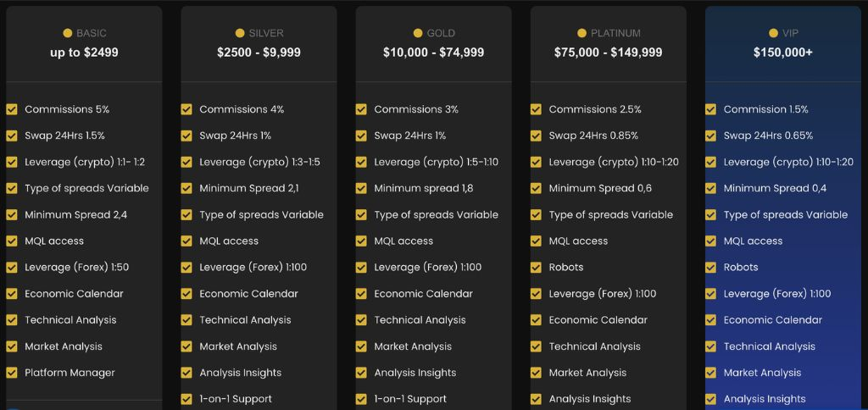Choose the VIP $150,000+ price heading

(782, 53)
